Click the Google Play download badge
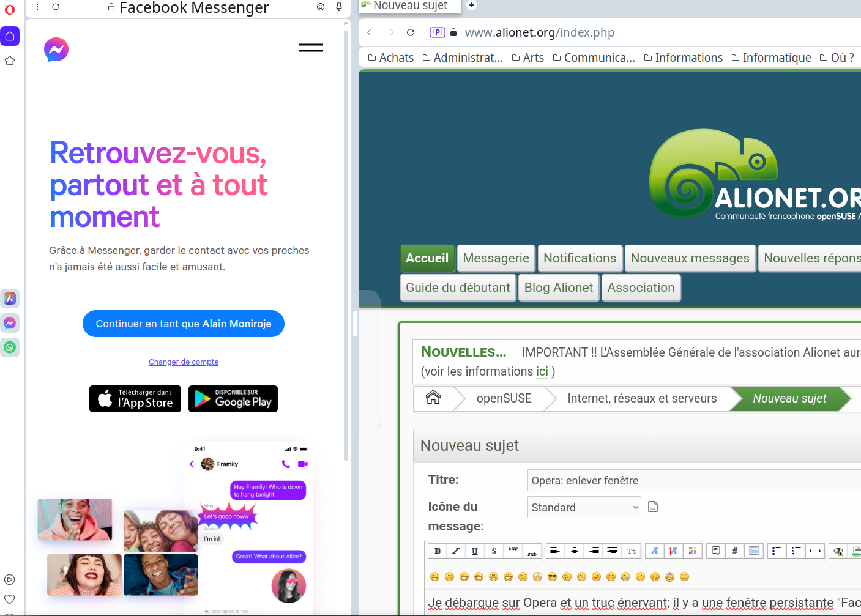 233,399
